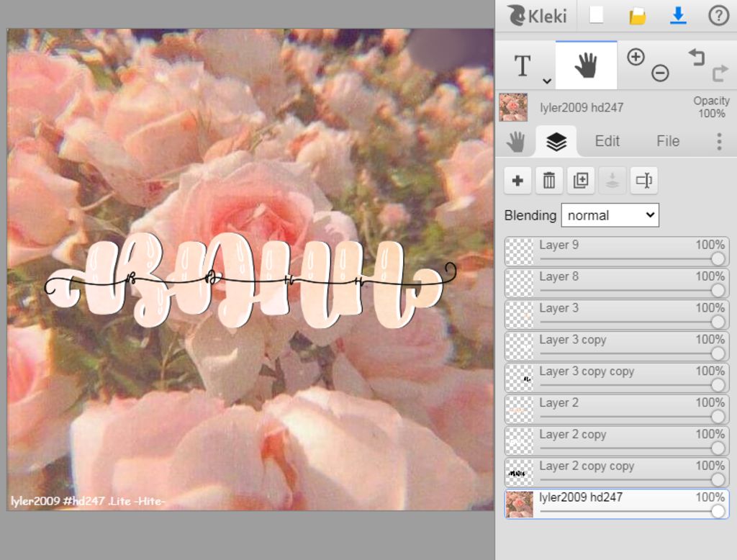
Task: Expand the tool dropdown chevron under Text
Action: [547, 81]
